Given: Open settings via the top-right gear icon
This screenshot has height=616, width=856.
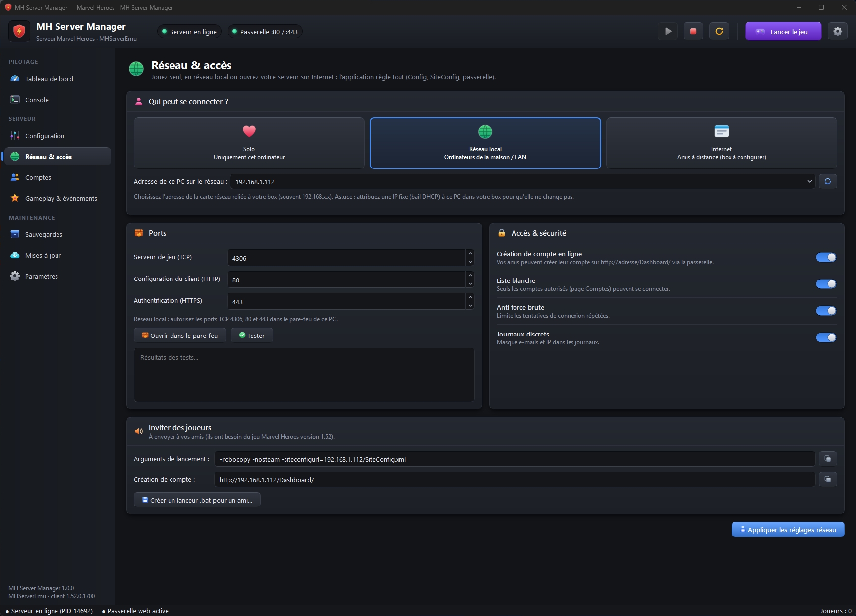Looking at the screenshot, I should click(838, 31).
